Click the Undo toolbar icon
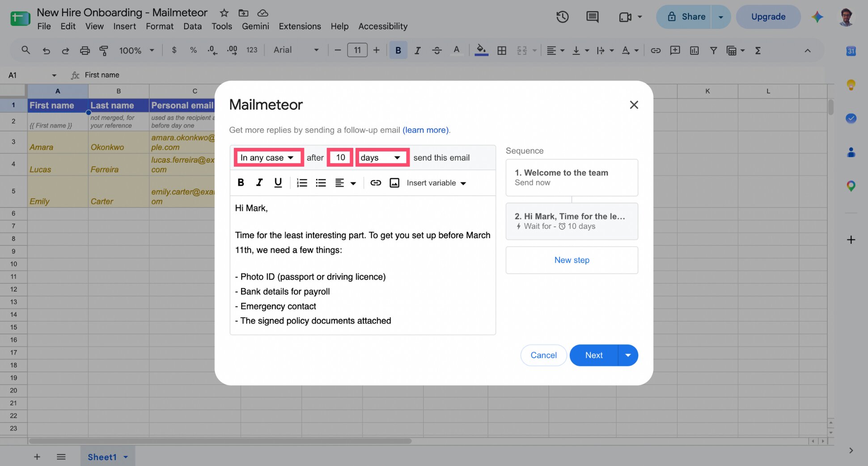The image size is (868, 466). (46, 50)
